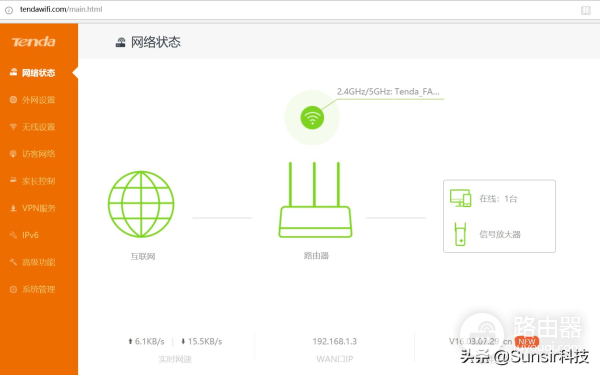Open 访客网络 in the sidebar
This screenshot has height=375, width=600.
coord(38,154)
